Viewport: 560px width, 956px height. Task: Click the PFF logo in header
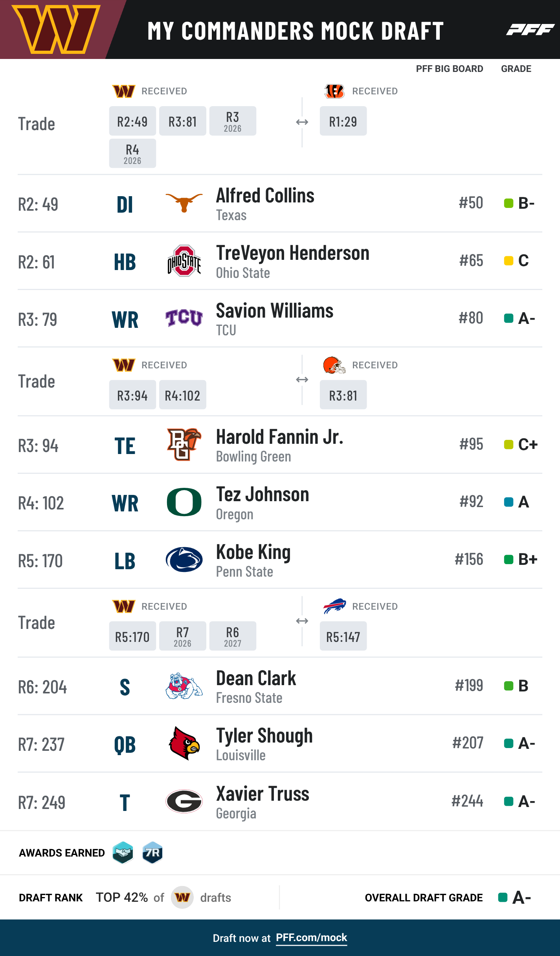[530, 29]
